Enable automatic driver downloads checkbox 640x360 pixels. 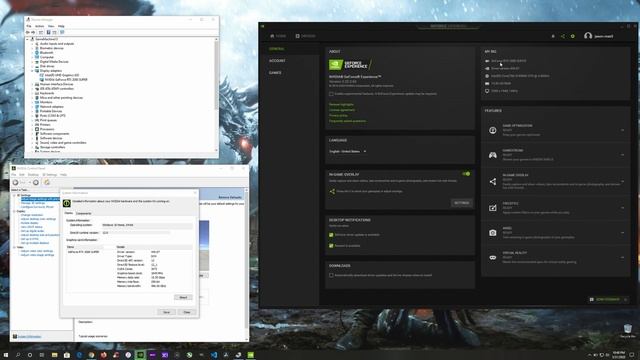click(x=331, y=276)
